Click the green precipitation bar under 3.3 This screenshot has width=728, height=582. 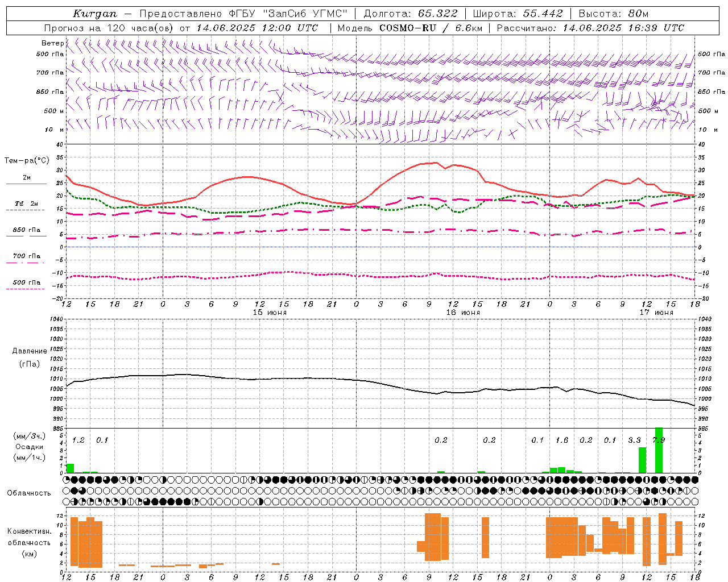642,460
